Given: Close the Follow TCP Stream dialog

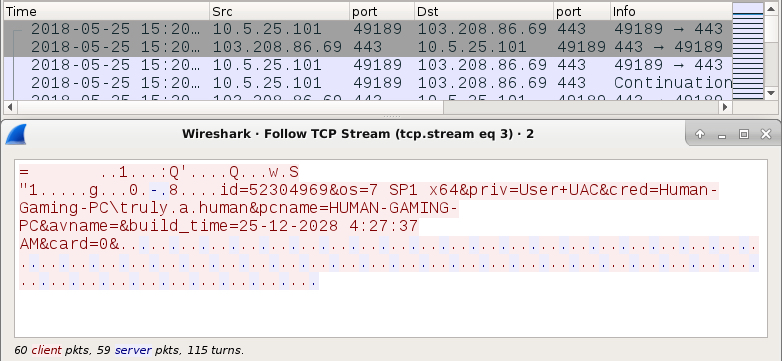Looking at the screenshot, I should (x=766, y=134).
